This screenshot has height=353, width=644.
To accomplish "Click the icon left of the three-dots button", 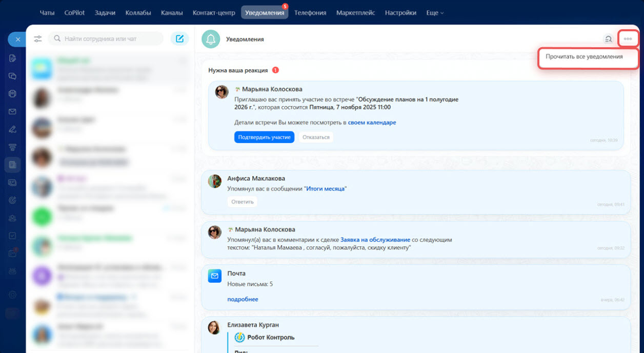I will coord(608,39).
